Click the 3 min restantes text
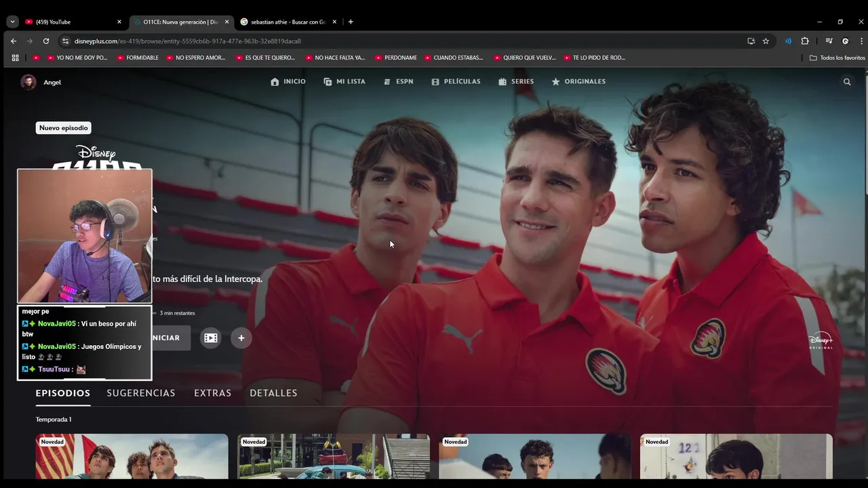This screenshot has width=868, height=488. click(x=177, y=313)
